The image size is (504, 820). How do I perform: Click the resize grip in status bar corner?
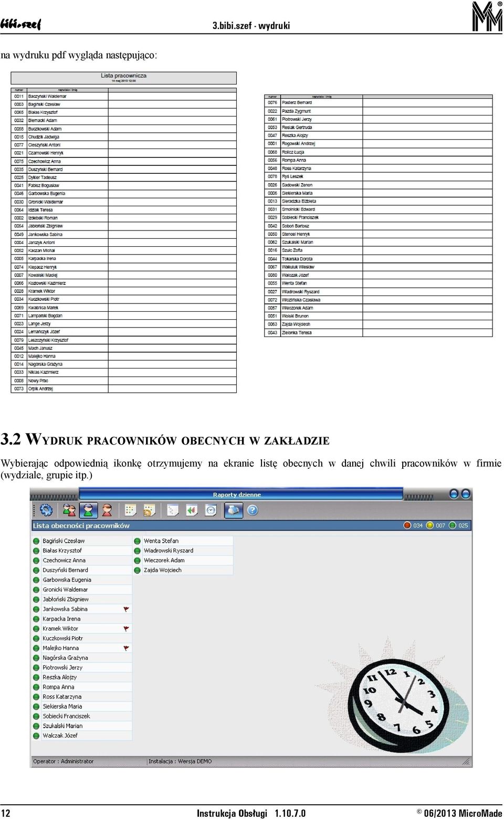click(x=466, y=761)
